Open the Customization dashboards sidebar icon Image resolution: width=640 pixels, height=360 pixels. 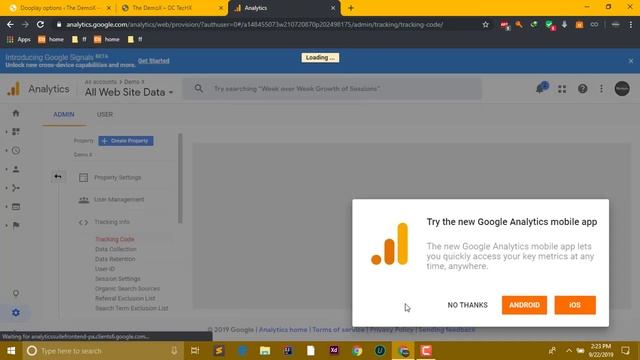16,131
